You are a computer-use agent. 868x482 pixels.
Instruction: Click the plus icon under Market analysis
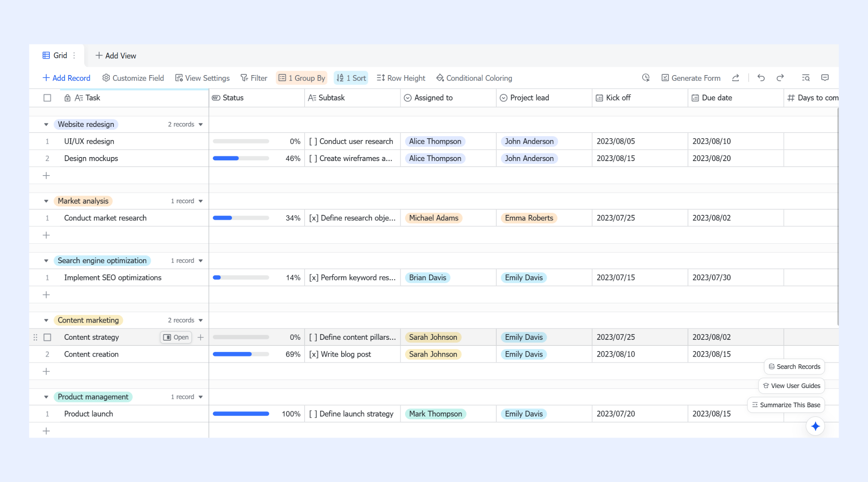(x=46, y=235)
